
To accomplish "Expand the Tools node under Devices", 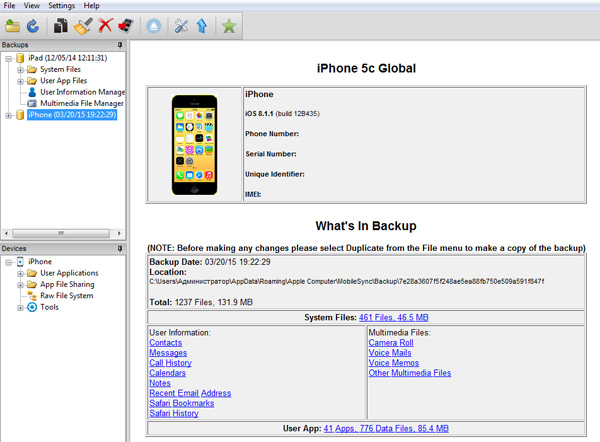I will (20, 307).
